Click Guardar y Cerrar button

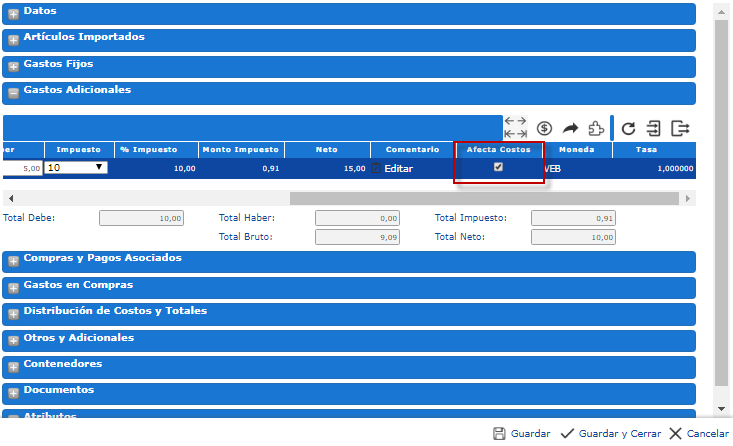(x=610, y=434)
